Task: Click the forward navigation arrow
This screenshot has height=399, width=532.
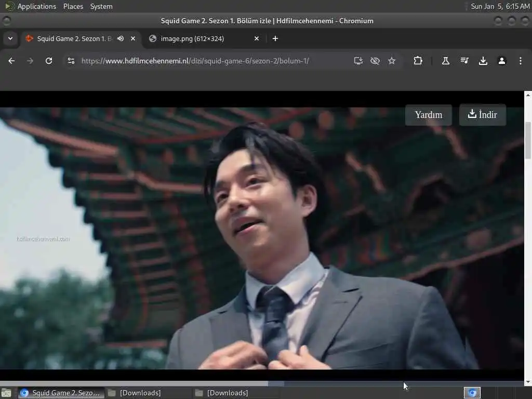Action: pyautogui.click(x=30, y=61)
